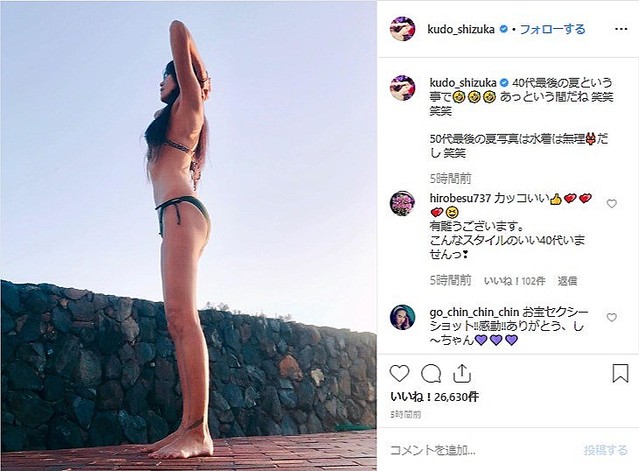The height and width of the screenshot is (471, 639).
Task: Save the post with the bookmark icon
Action: click(620, 373)
